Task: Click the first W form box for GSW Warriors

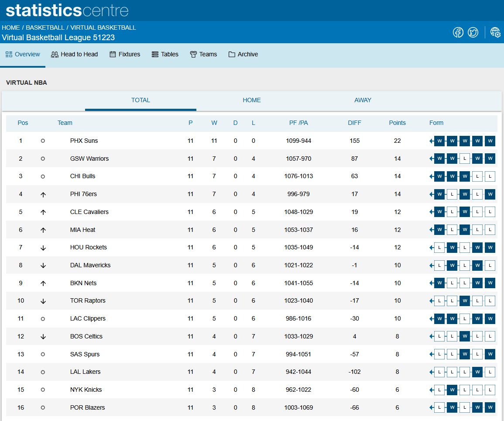Action: tap(439, 159)
